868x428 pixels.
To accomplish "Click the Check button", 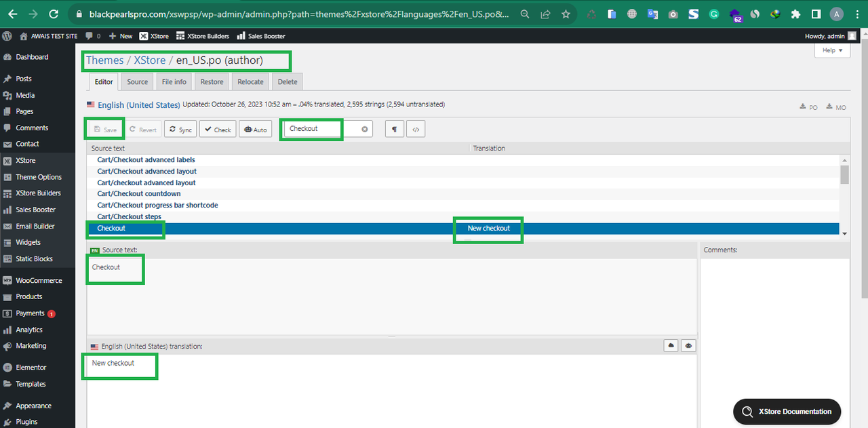I will [218, 130].
